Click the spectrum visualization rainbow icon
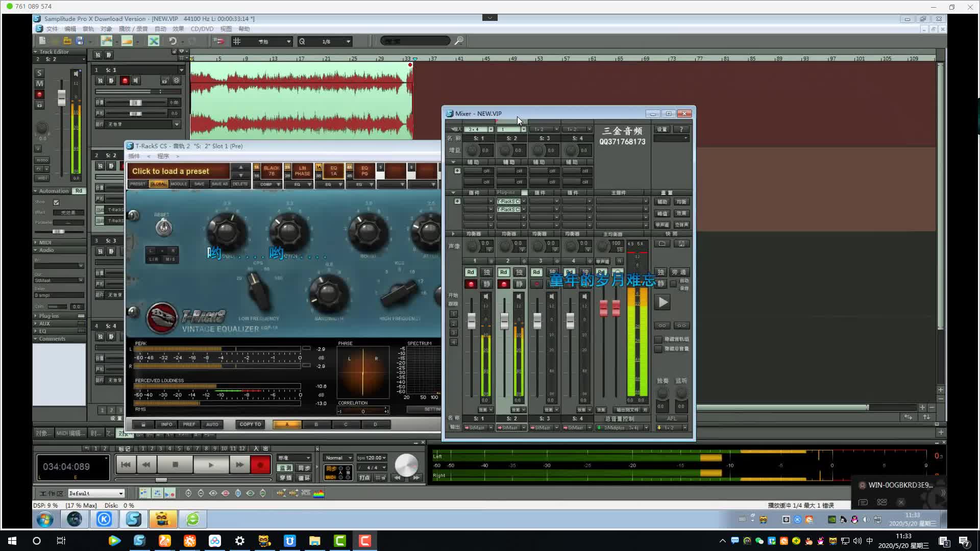 pyautogui.click(x=318, y=493)
